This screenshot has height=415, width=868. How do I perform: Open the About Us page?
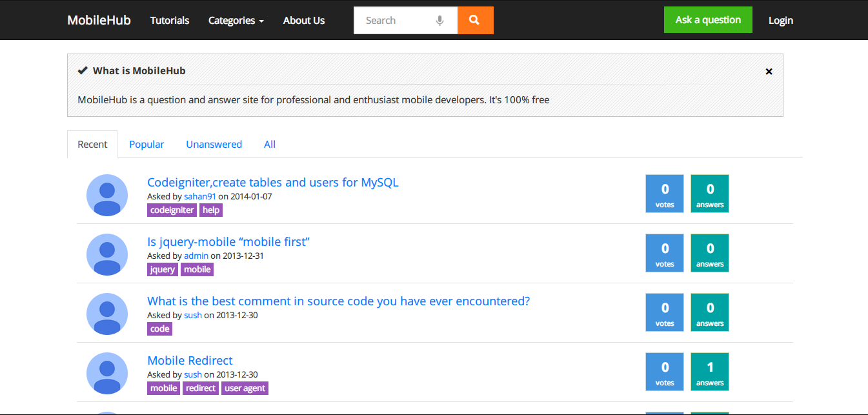pyautogui.click(x=304, y=21)
